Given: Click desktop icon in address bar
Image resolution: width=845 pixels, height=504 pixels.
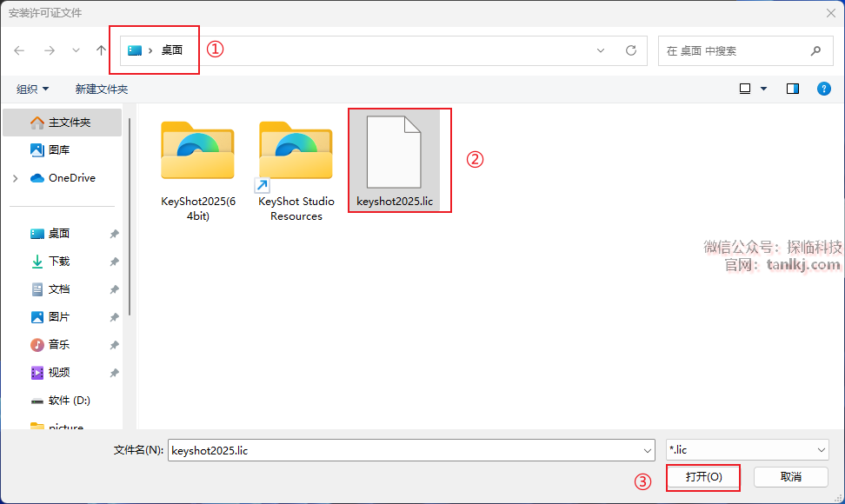Looking at the screenshot, I should tap(135, 50).
